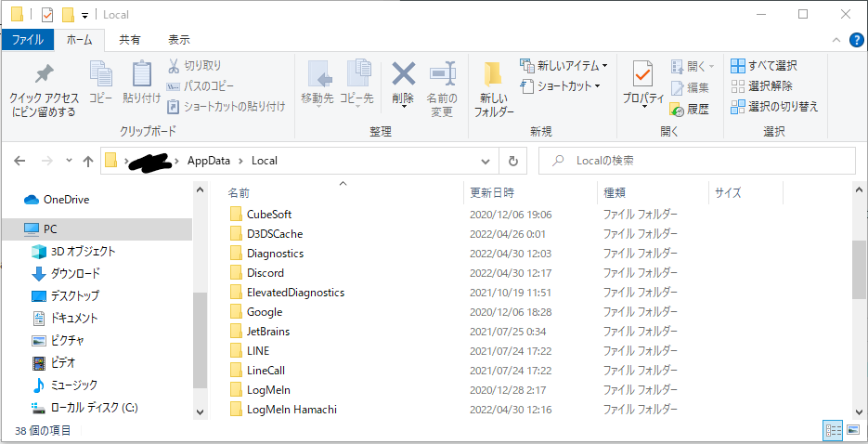
Task: Click title bar properties checkmark icon
Action: click(47, 14)
